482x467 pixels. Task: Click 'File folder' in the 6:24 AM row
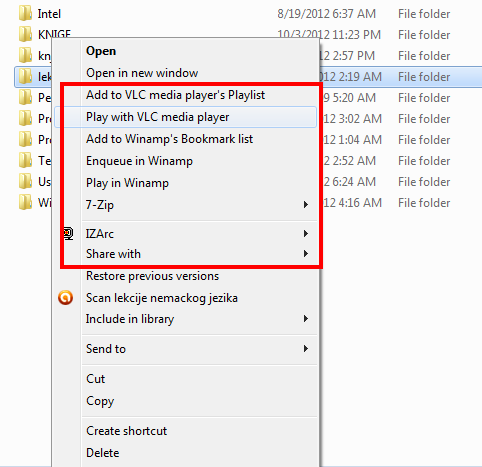click(424, 182)
